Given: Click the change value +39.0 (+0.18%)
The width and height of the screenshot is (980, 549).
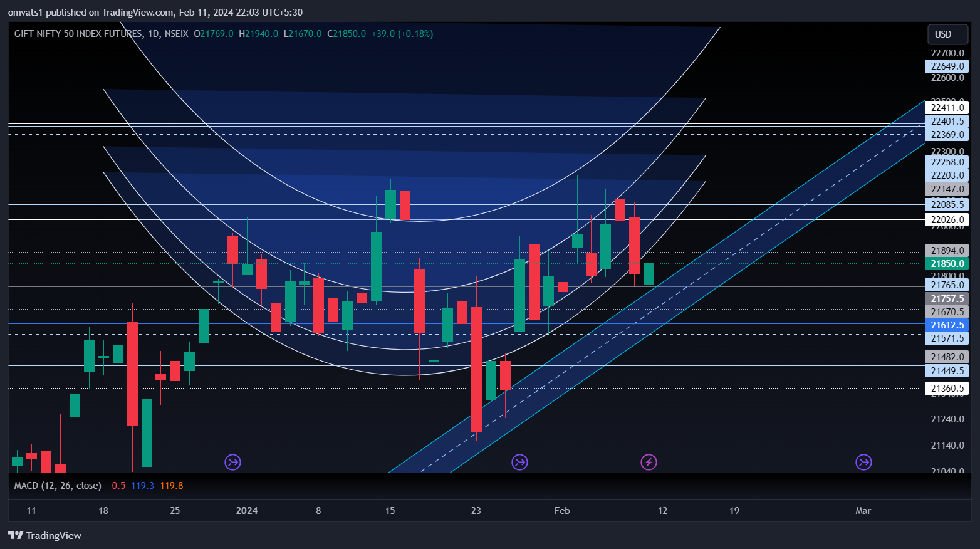Looking at the screenshot, I should [402, 34].
